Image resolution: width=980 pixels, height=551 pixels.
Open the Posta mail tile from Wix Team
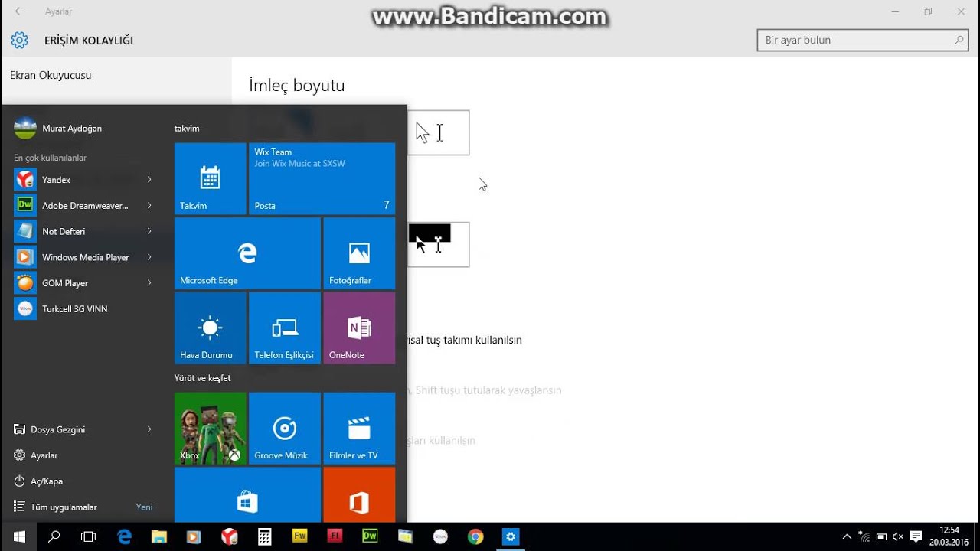point(322,178)
